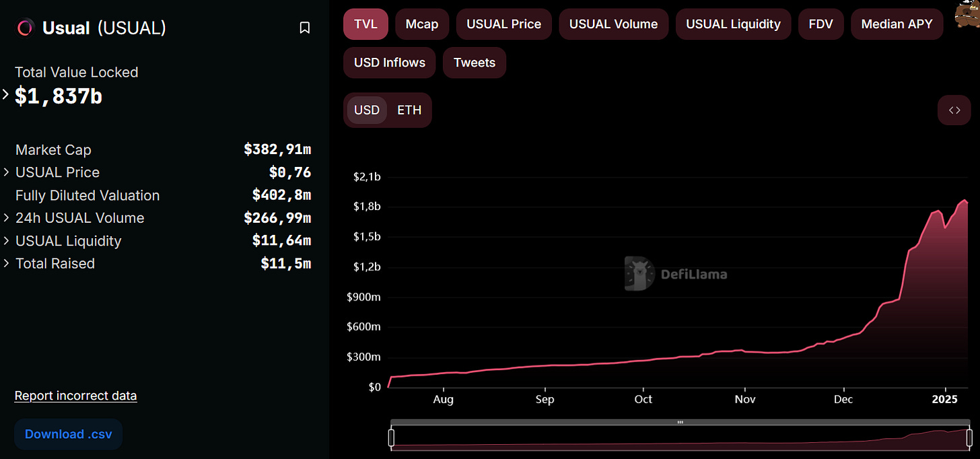The image size is (980, 459).
Task: Open the embed chart code icon
Action: (954, 110)
